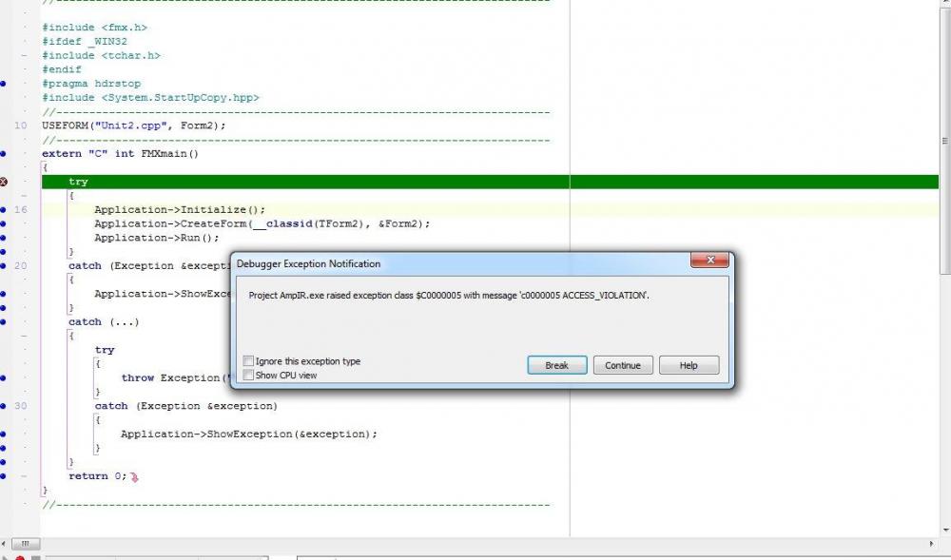Image resolution: width=951 pixels, height=560 pixels.
Task: Open Help from the exception dialog
Action: 689,365
